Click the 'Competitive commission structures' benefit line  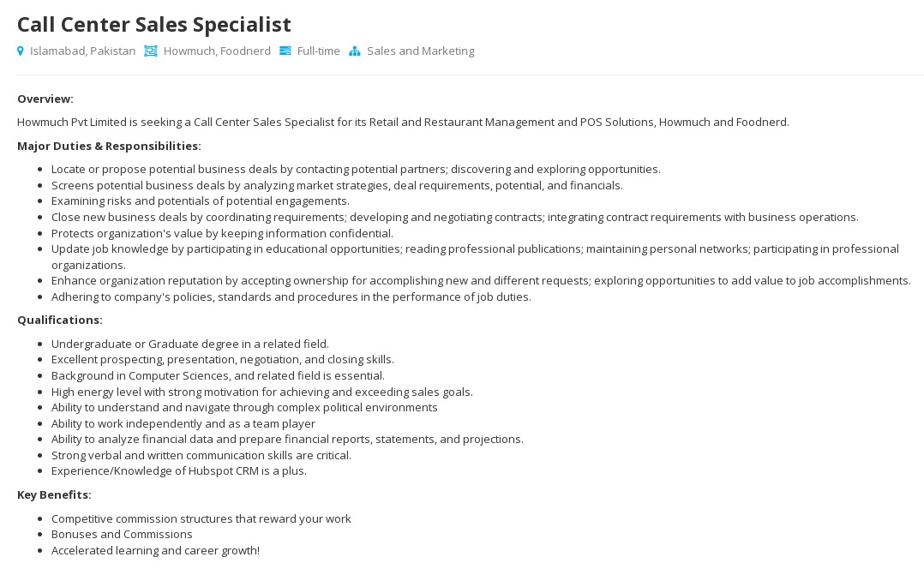point(201,518)
